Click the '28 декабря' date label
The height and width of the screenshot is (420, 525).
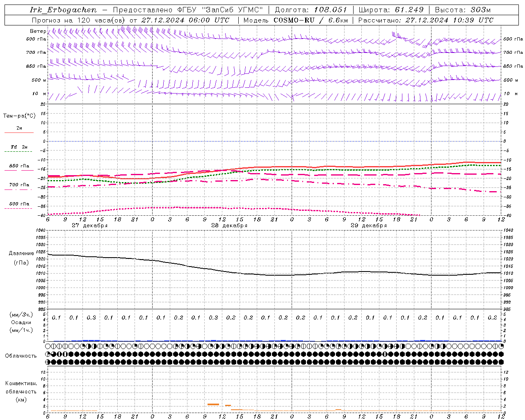[229, 226]
